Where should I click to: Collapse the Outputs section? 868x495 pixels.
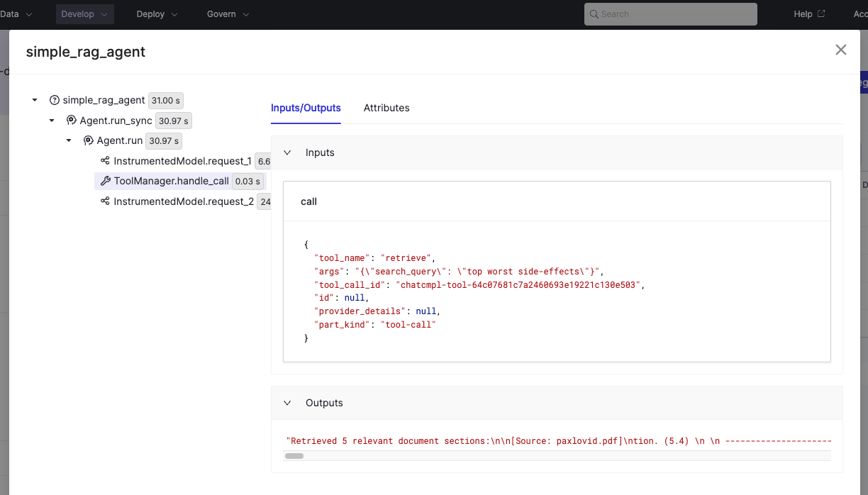(287, 403)
